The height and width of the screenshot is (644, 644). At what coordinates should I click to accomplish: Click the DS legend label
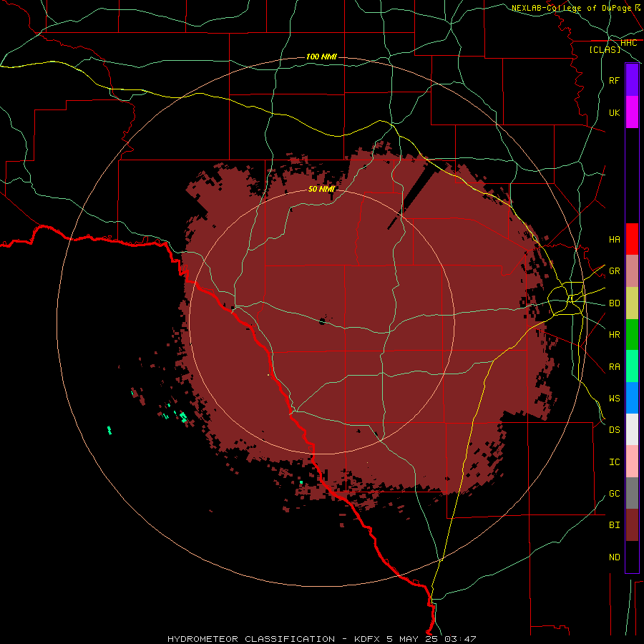614,430
